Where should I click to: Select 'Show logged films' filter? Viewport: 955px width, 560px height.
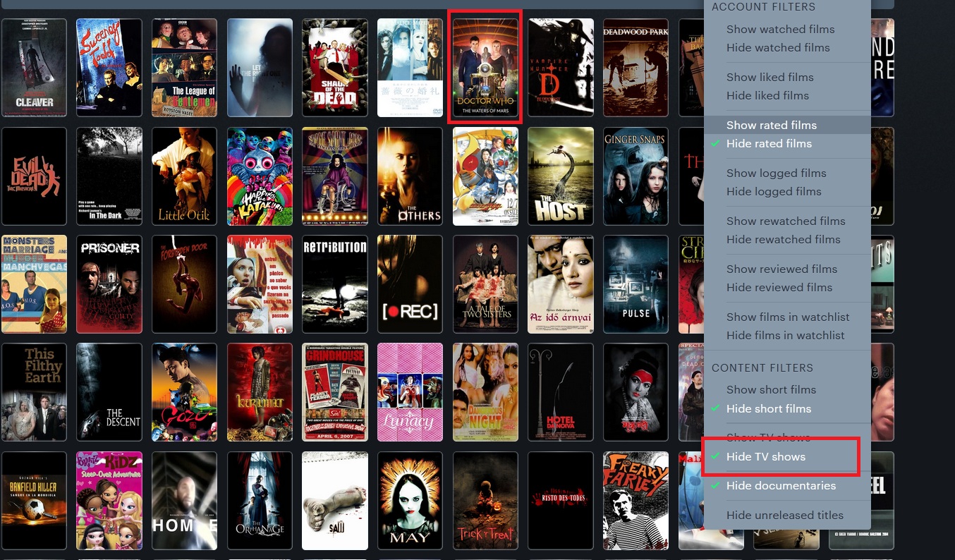777,173
